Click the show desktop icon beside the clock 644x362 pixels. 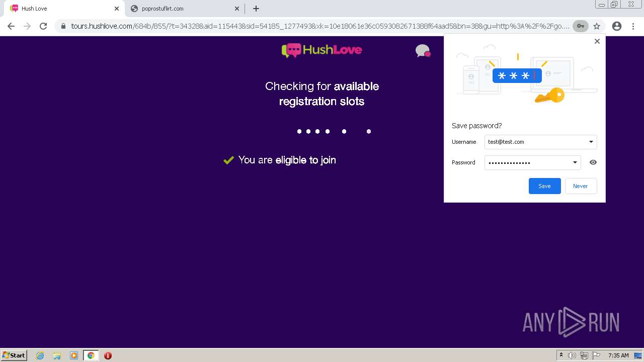pyautogui.click(x=638, y=355)
